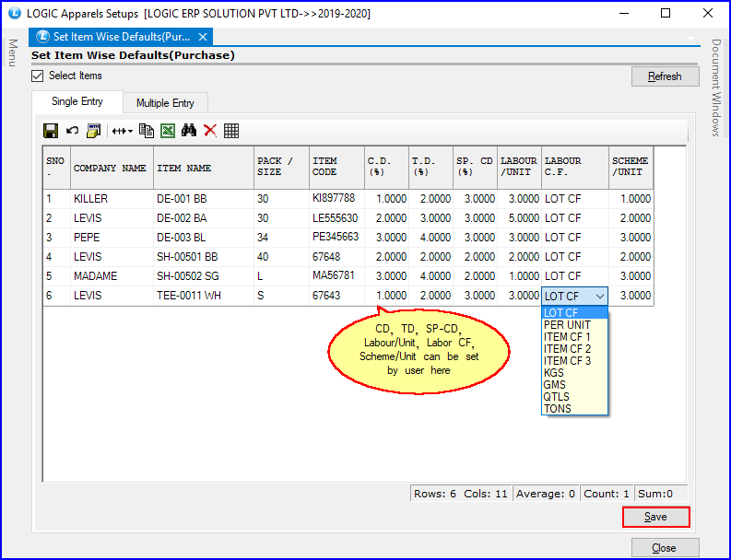Choose QTLS from the dropdown list
The width and height of the screenshot is (731, 560).
click(574, 397)
